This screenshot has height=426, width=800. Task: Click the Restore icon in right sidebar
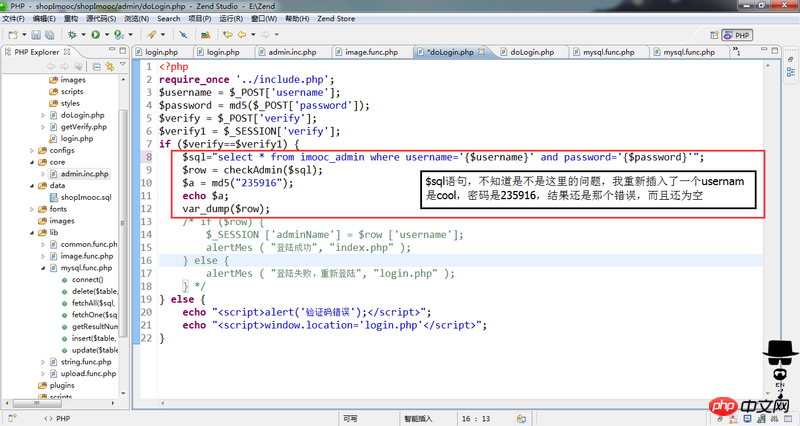tap(791, 59)
